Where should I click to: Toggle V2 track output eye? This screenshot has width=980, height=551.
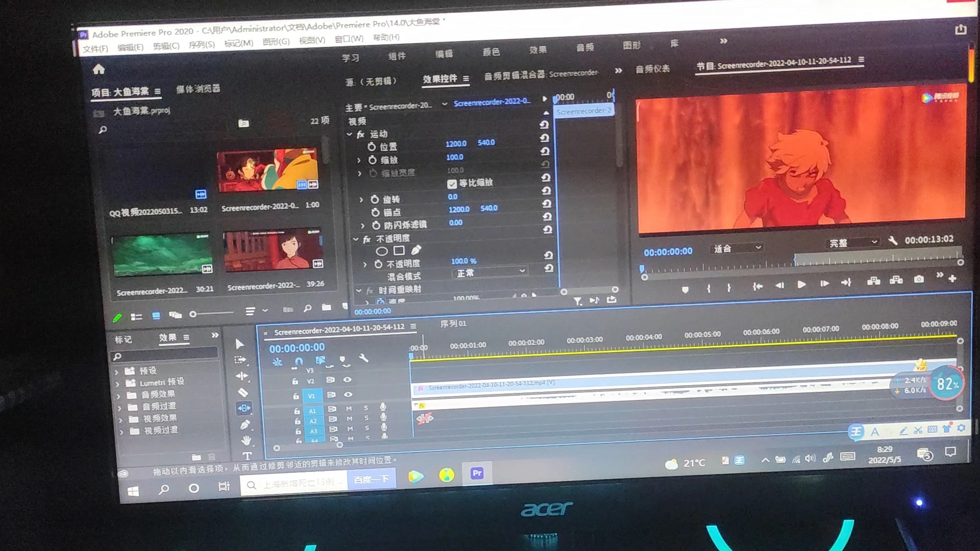point(348,380)
